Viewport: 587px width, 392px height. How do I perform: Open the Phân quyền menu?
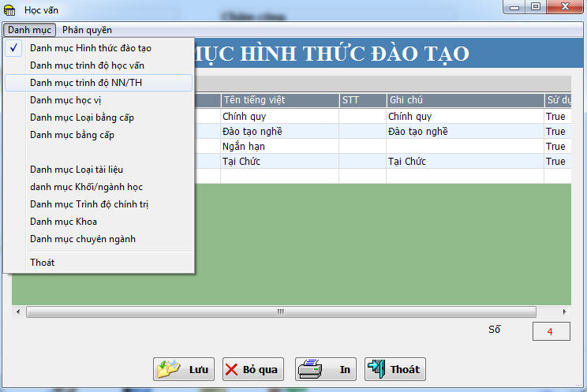(x=87, y=30)
